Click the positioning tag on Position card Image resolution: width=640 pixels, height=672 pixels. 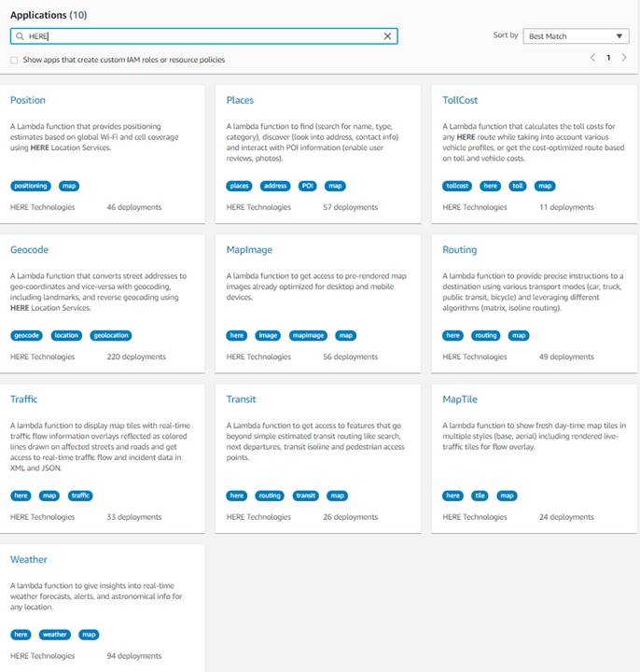31,186
